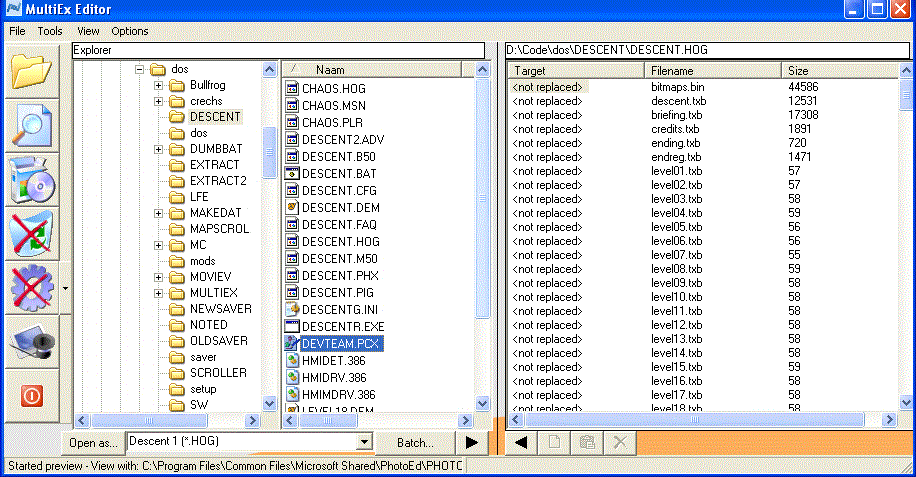Click the magnifying glass search icon
The image size is (916, 477).
(32, 126)
